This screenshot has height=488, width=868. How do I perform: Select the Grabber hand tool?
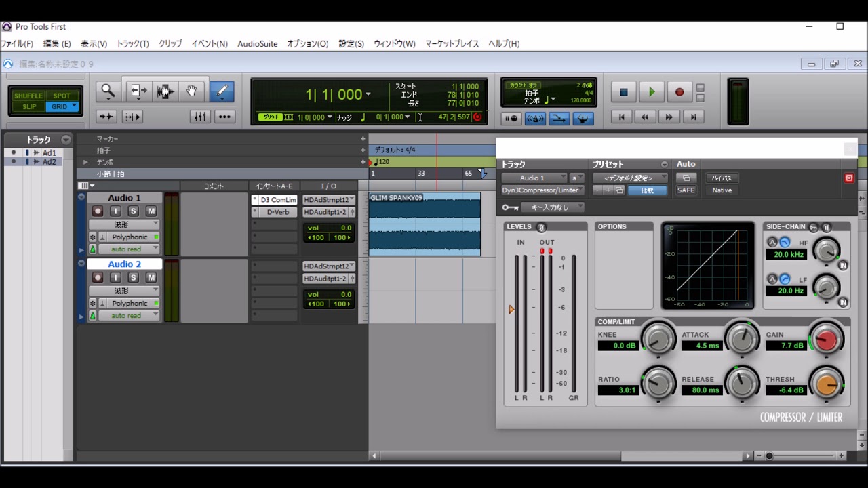[191, 91]
